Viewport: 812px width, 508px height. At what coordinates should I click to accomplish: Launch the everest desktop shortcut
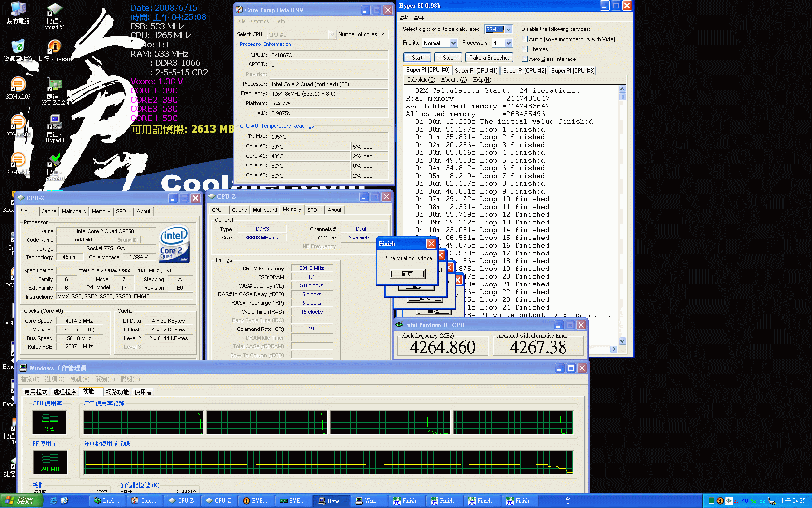coord(55,51)
